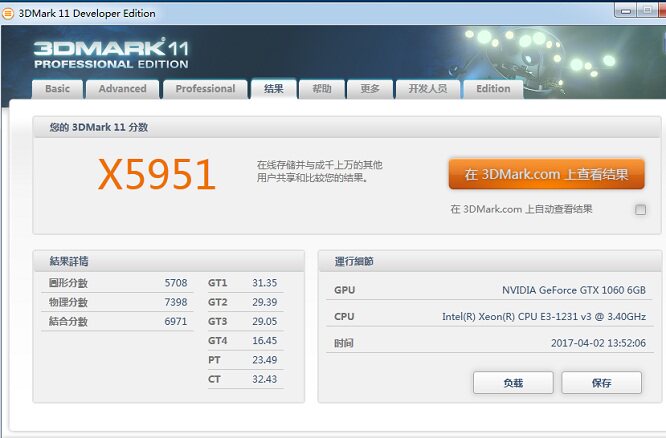Select combined score value 6971
This screenshot has height=438, width=666.
176,321
